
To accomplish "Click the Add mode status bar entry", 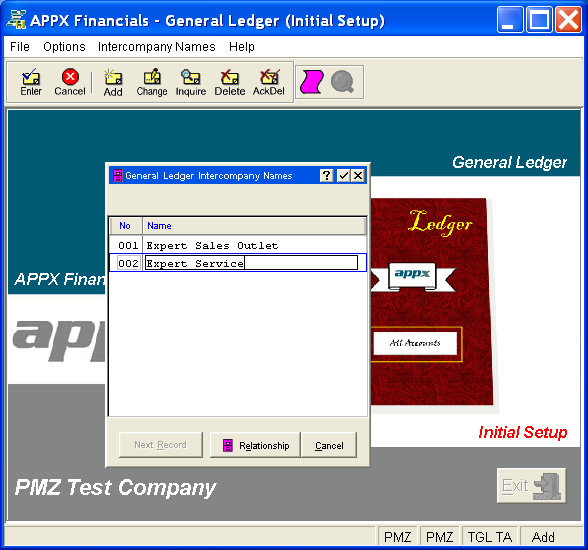I will click(x=543, y=537).
